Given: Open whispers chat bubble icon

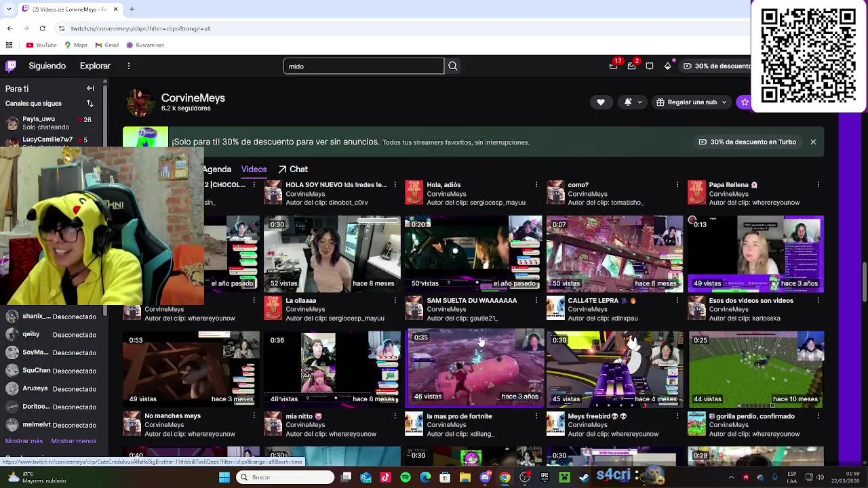Looking at the screenshot, I should click(650, 66).
